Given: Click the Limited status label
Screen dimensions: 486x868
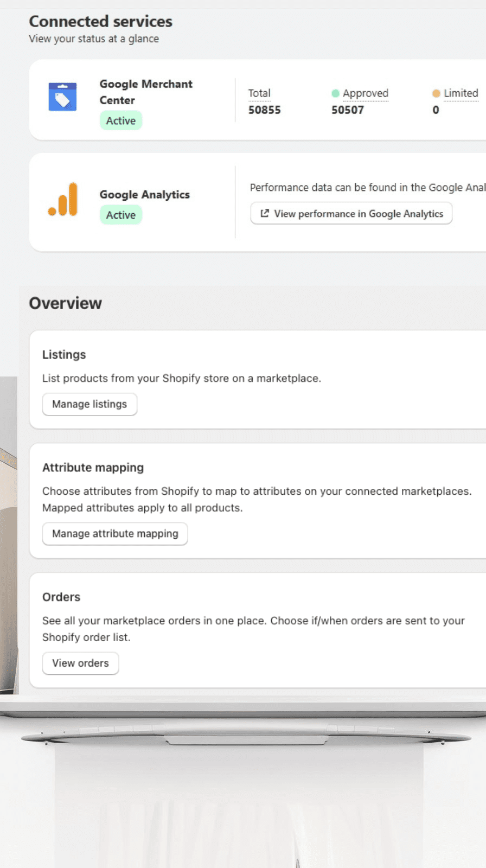Looking at the screenshot, I should coord(461,93).
